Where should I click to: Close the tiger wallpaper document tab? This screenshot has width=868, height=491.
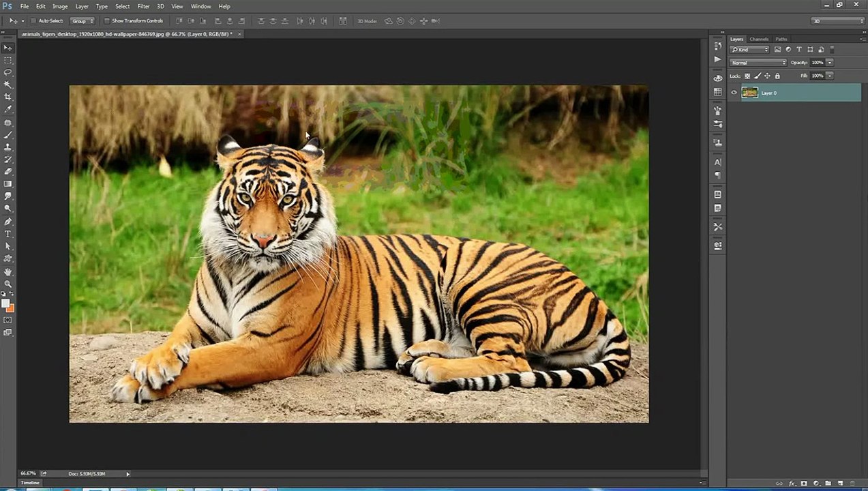239,33
